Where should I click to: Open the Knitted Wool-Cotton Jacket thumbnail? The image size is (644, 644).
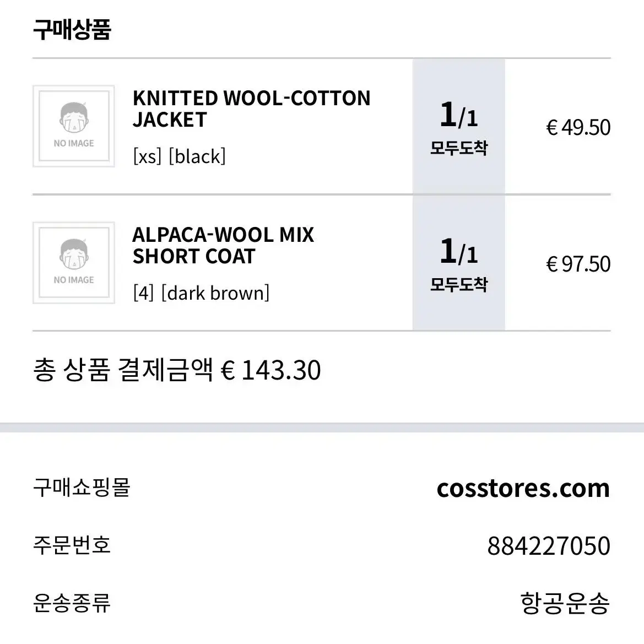coord(73,126)
